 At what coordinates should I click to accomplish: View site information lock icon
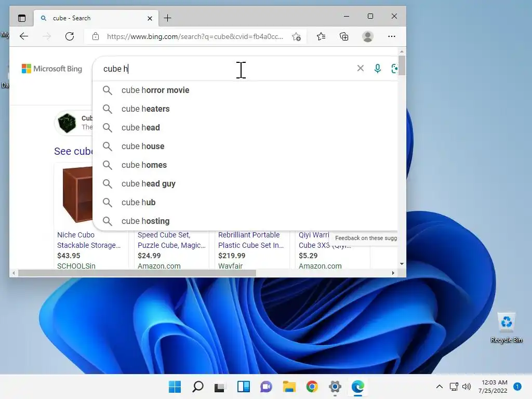tap(96, 36)
